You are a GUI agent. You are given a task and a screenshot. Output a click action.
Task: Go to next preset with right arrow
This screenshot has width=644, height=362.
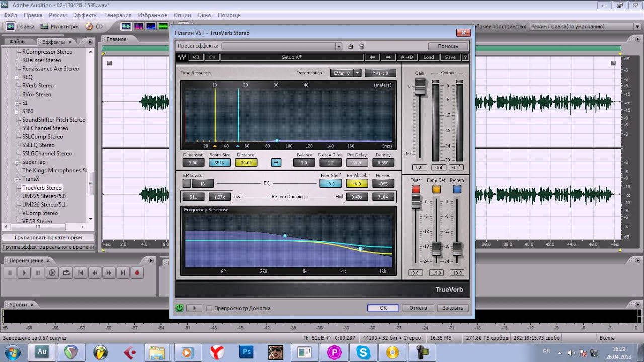[388, 57]
